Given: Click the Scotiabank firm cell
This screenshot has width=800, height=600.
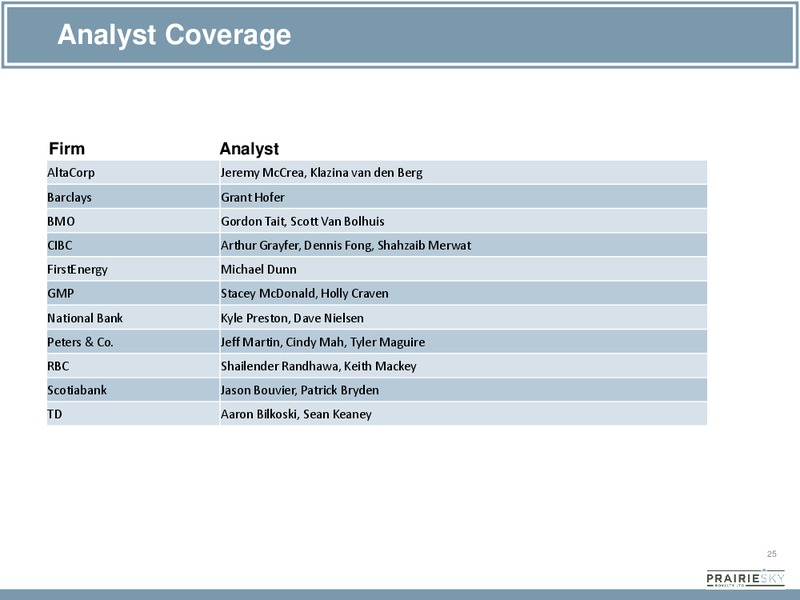Looking at the screenshot, I should [x=133, y=390].
